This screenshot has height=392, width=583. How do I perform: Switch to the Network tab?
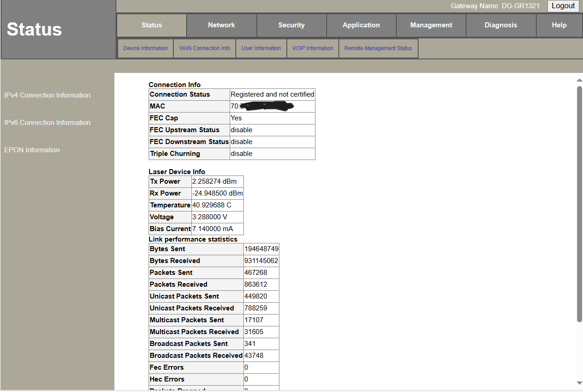pyautogui.click(x=222, y=25)
